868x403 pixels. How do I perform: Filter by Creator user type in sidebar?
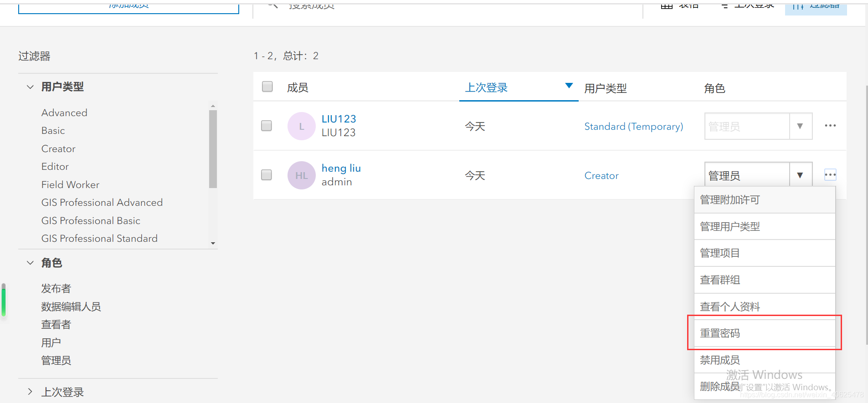[58, 149]
